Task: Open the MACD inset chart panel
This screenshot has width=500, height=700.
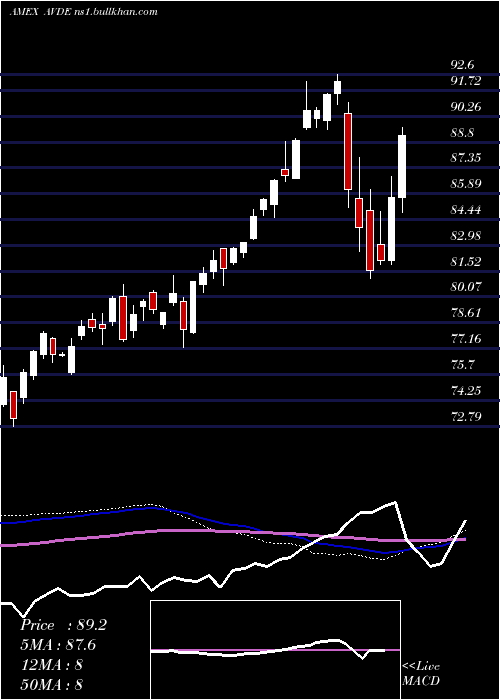Action: 275,650
